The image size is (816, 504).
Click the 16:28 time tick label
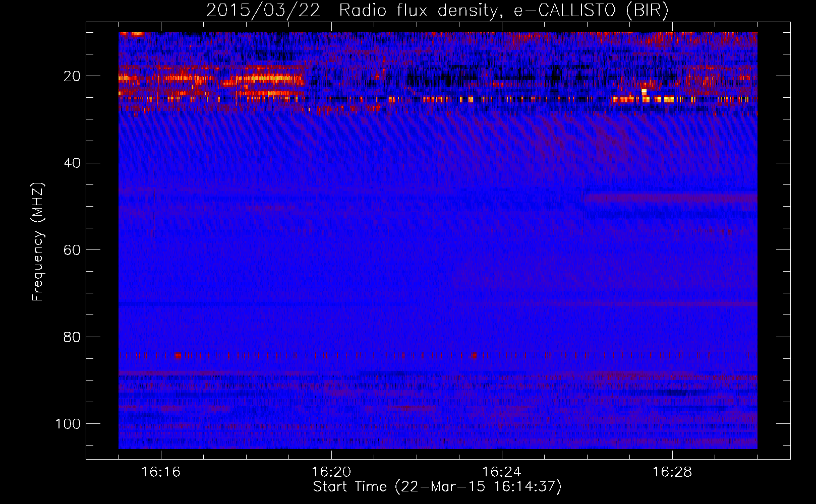tap(672, 472)
